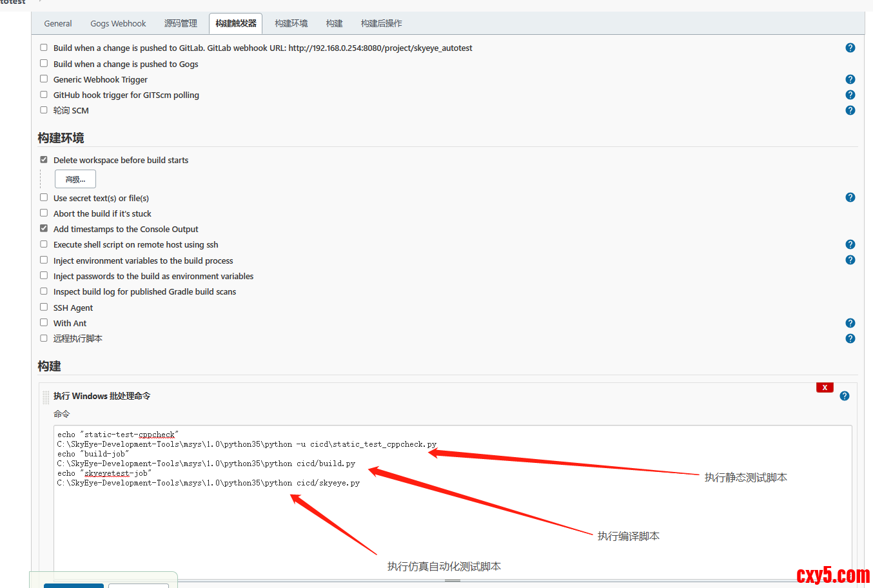Check Build when change pushed to Gogs
Screen dimensions: 873x588
click(x=44, y=63)
